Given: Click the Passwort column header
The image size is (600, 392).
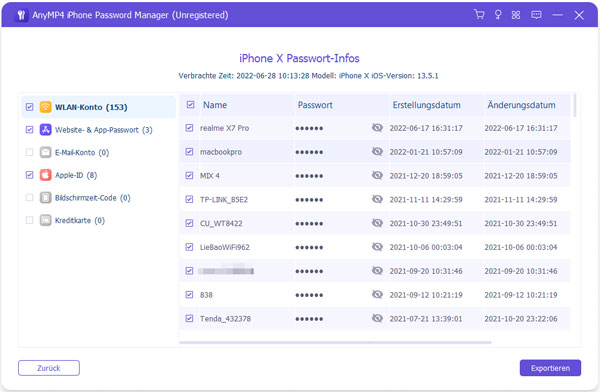Looking at the screenshot, I should pyautogui.click(x=315, y=105).
